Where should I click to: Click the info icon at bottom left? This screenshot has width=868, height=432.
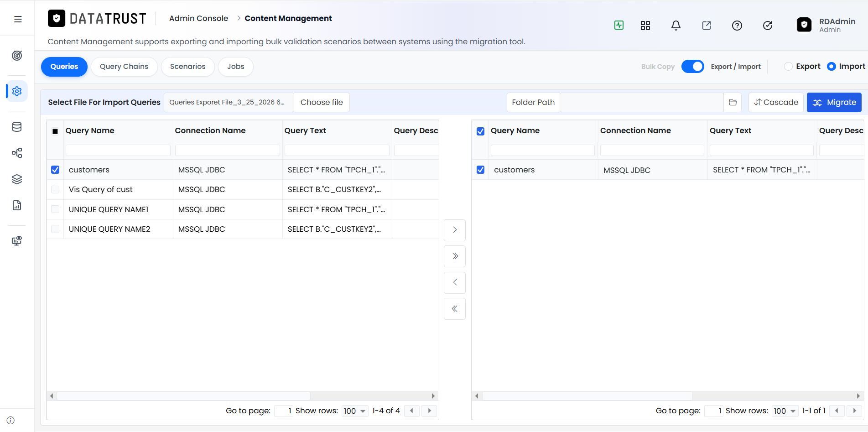pos(10,421)
